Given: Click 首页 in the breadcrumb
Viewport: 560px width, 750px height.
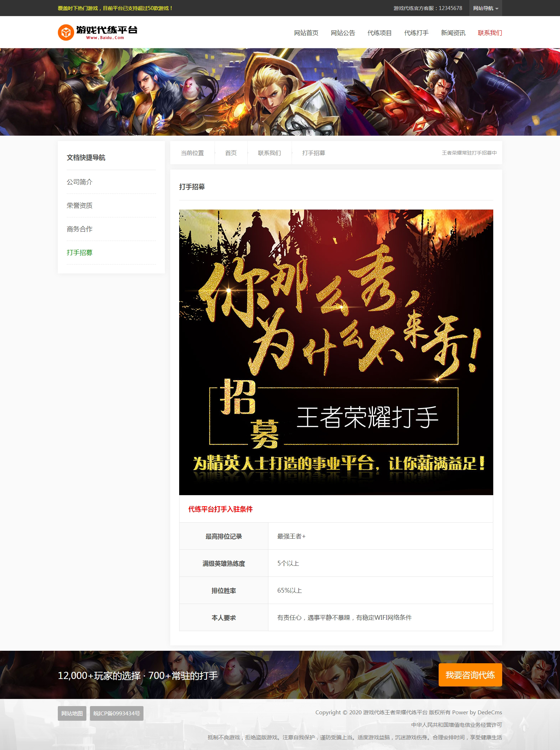Looking at the screenshot, I should pyautogui.click(x=231, y=153).
